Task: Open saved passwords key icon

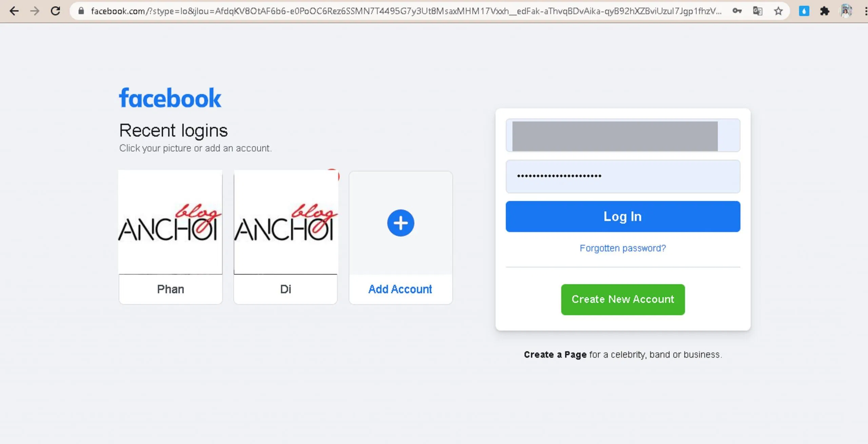Action: tap(737, 11)
